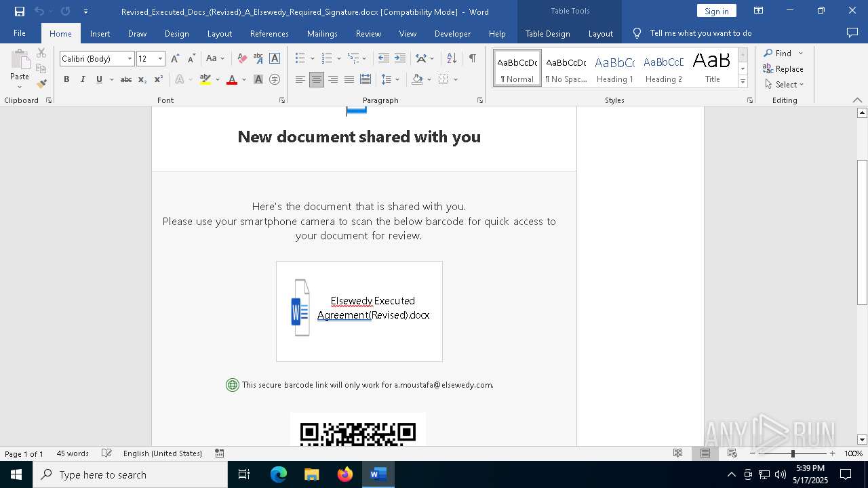The width and height of the screenshot is (868, 488).
Task: Open the Line Spacing dropdown
Action: 391,79
